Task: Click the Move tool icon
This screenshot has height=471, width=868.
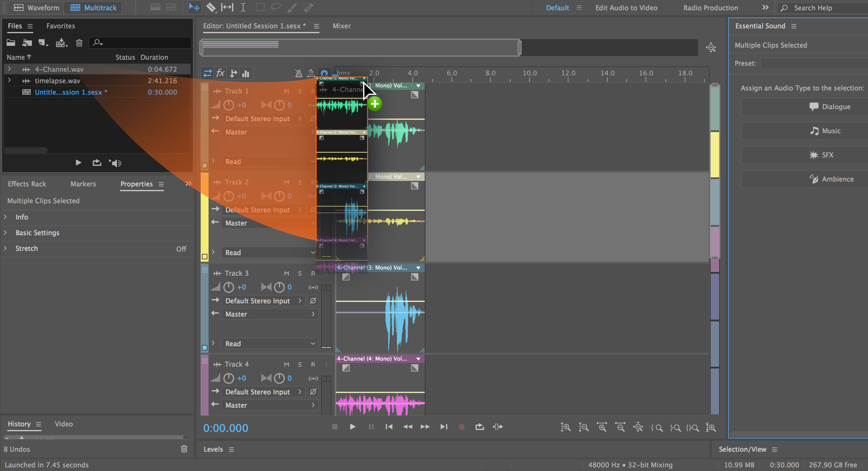Action: click(x=194, y=7)
